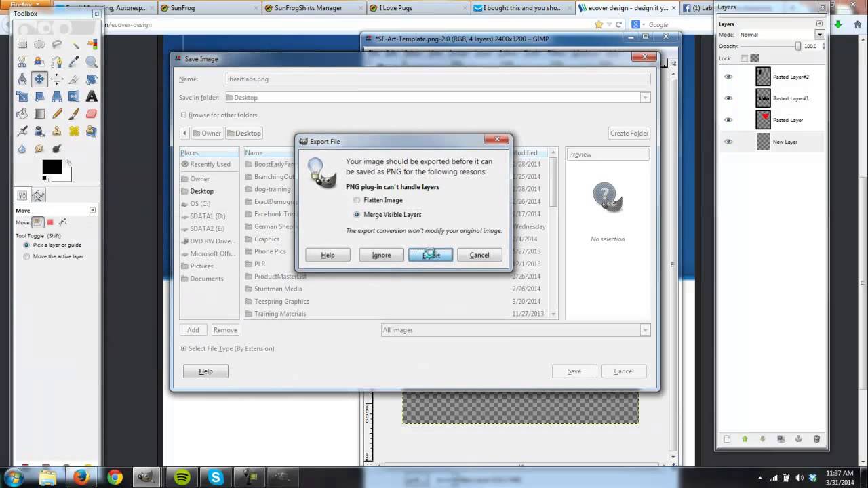Select the Select by Color tool

click(92, 45)
